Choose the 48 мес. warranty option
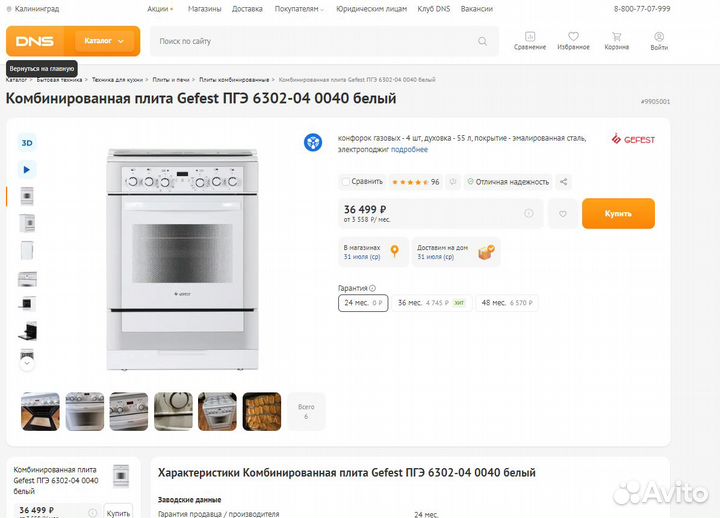 [x=506, y=302]
